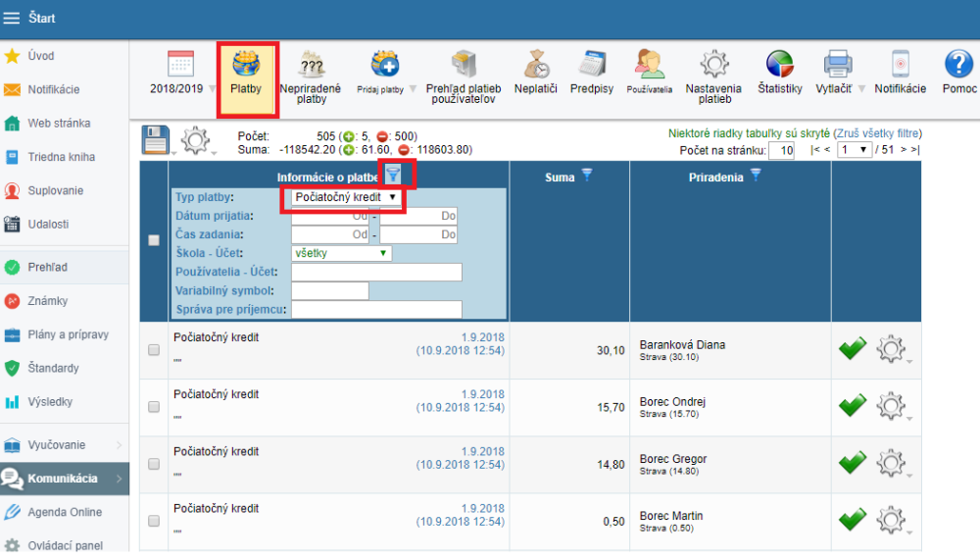980x560 pixels.
Task: Open Nastavenia platieb settings
Action: (713, 78)
